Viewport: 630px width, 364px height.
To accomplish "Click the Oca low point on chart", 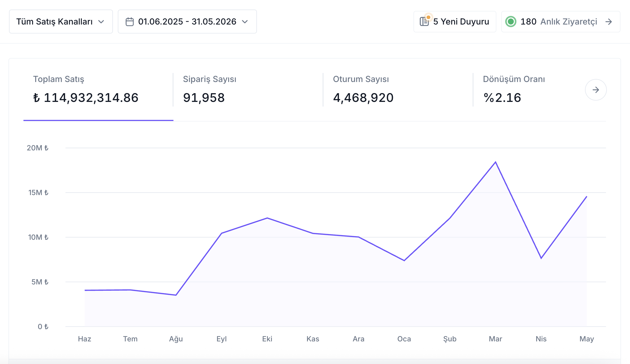I will pyautogui.click(x=404, y=260).
